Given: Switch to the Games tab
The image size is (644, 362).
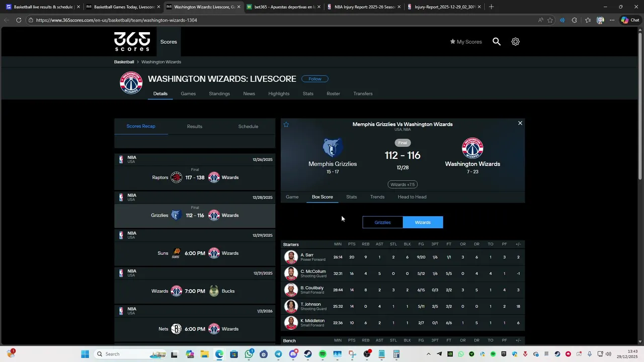Looking at the screenshot, I should pyautogui.click(x=188, y=94).
